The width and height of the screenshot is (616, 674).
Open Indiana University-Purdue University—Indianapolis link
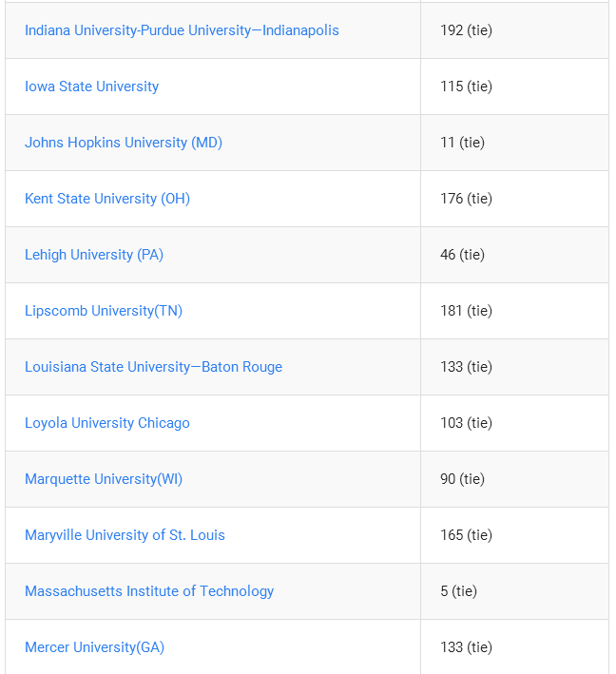click(x=182, y=30)
